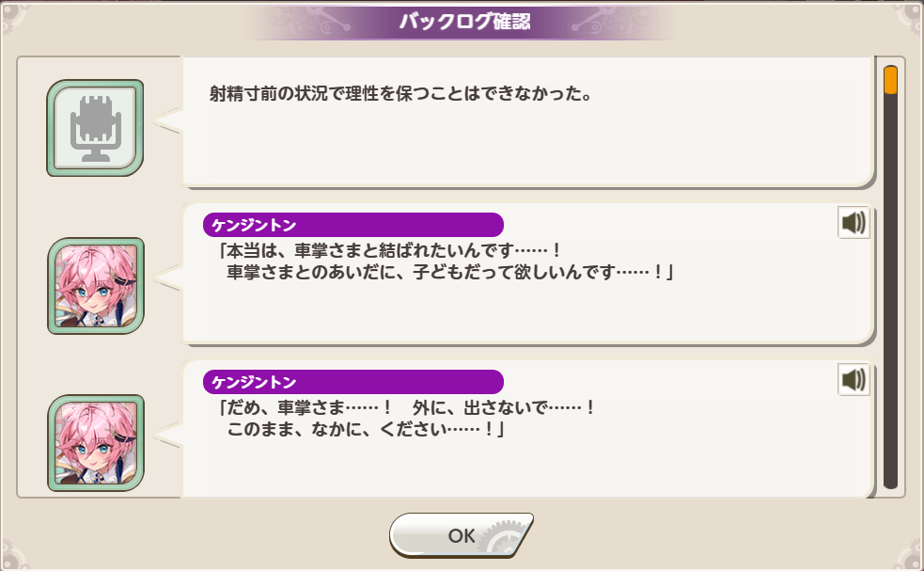Image resolution: width=924 pixels, height=571 pixels.
Task: Click the orange scrollbar thumb
Action: [890, 80]
